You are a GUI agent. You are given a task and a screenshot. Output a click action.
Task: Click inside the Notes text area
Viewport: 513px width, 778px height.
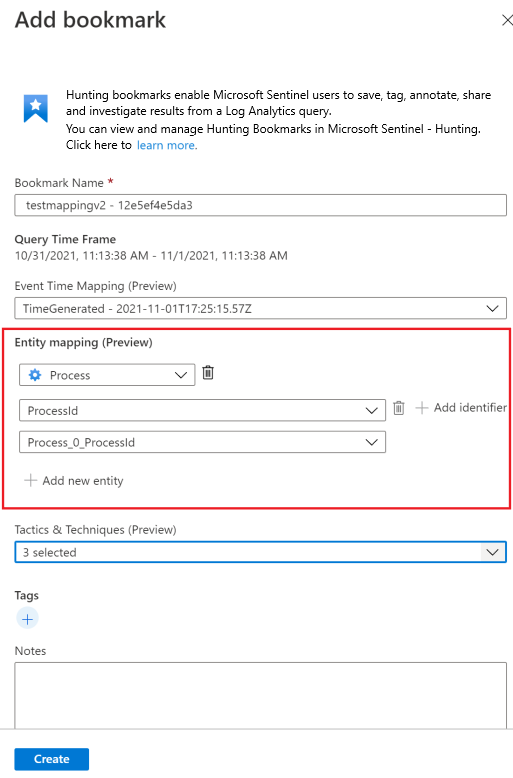[x=260, y=695]
